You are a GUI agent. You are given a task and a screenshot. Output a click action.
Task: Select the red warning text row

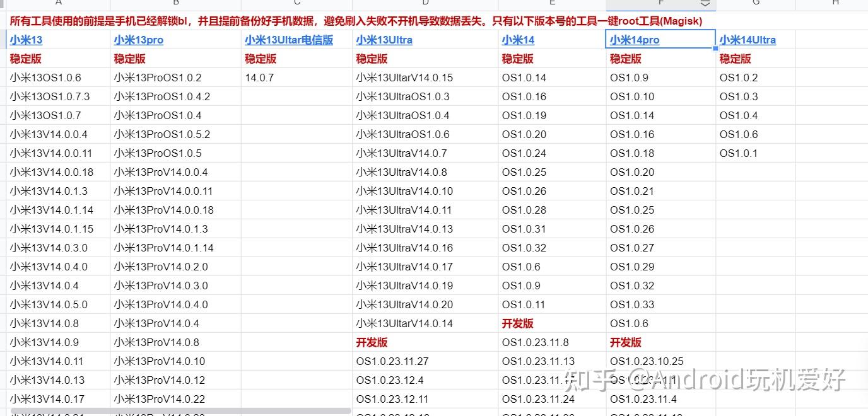[356, 21]
